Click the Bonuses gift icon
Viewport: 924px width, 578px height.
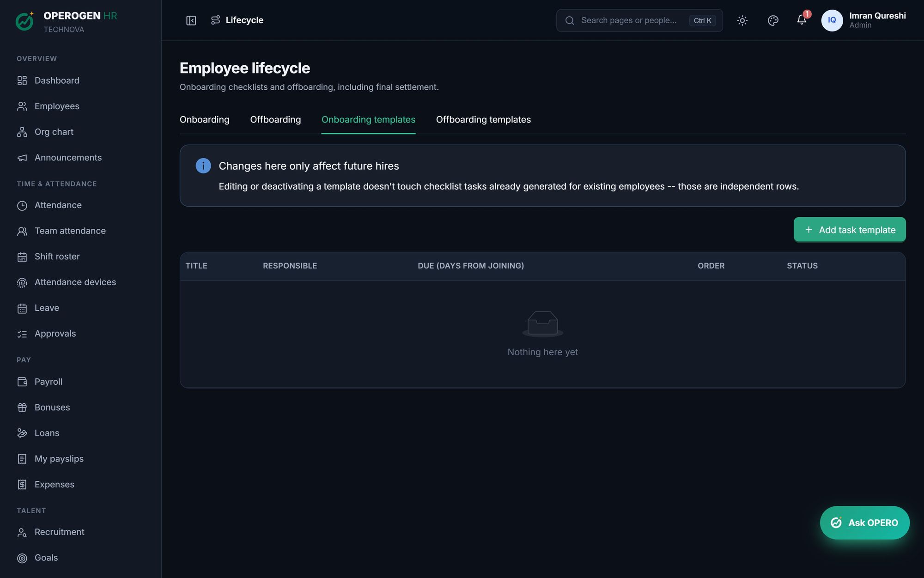point(22,407)
